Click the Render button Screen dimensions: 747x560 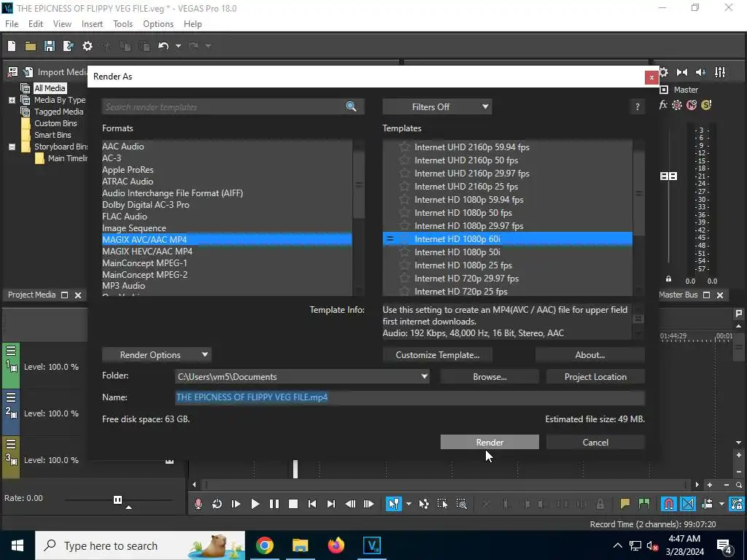point(489,442)
